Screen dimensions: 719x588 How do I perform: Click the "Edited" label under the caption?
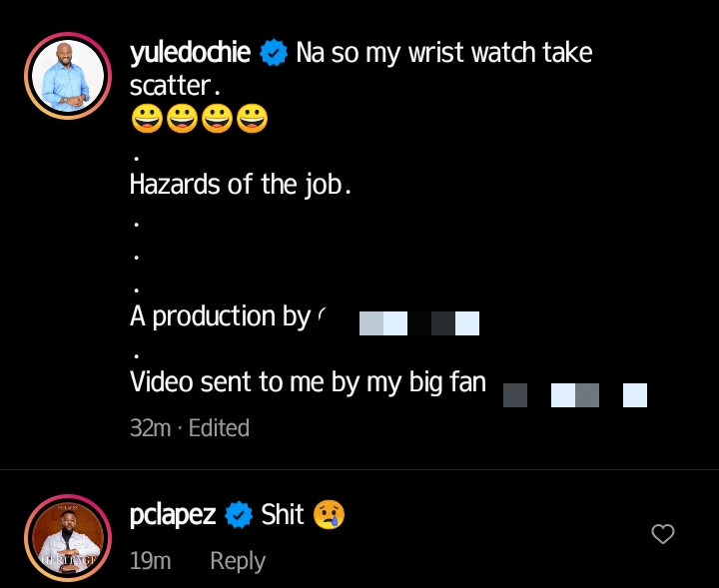click(x=219, y=428)
